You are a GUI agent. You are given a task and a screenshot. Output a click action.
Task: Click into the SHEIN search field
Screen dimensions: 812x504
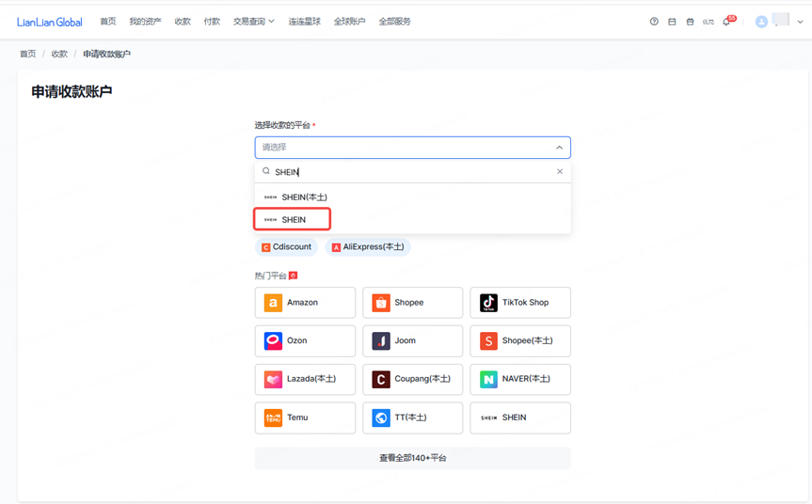point(412,172)
